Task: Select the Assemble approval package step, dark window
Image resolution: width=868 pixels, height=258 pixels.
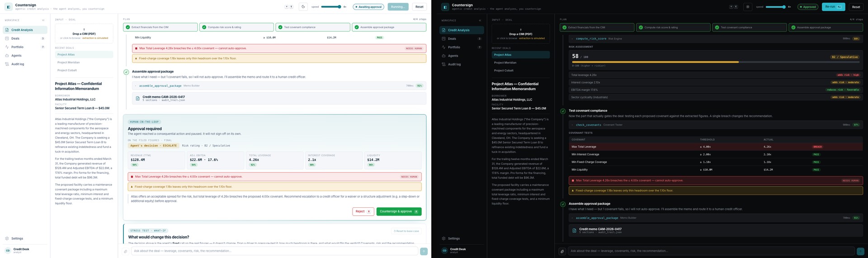Action: [x=826, y=27]
